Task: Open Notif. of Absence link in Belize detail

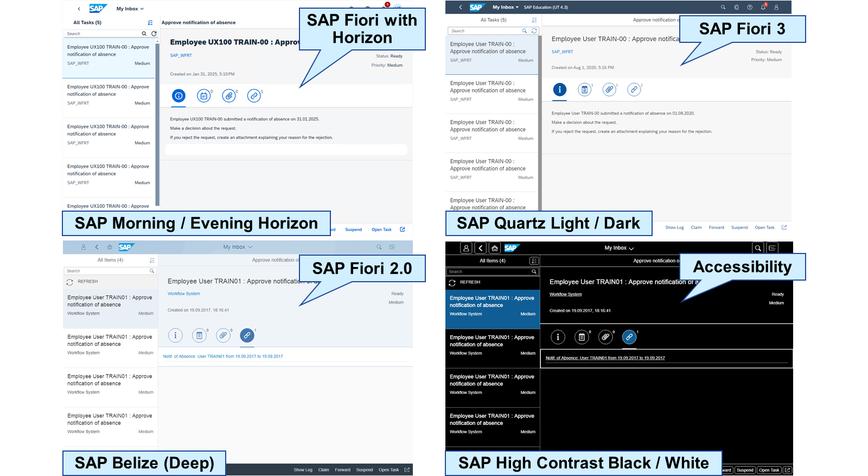Action: tap(223, 357)
